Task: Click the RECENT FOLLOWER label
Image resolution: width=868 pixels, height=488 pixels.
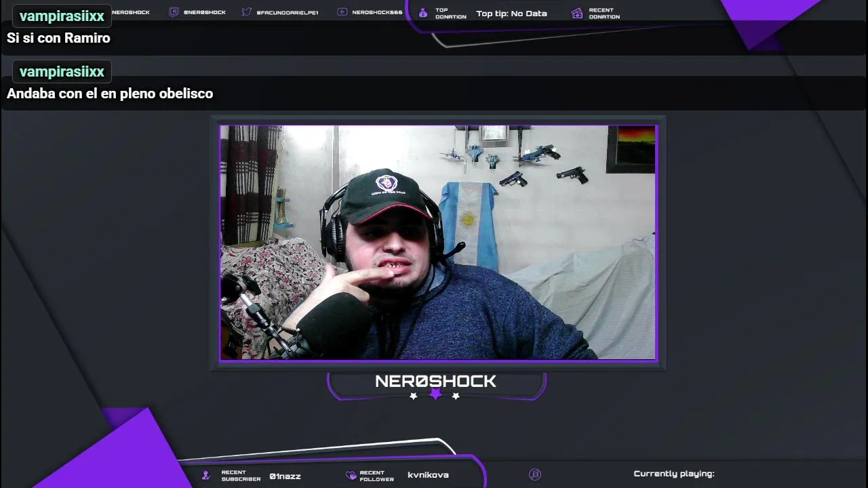Action: point(376,476)
